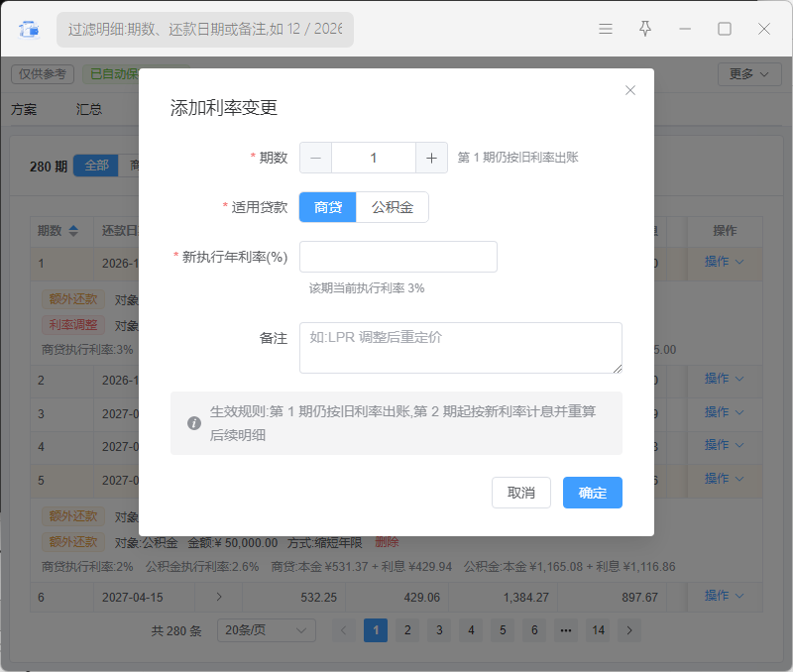Switch to the 方案 tab

24,109
